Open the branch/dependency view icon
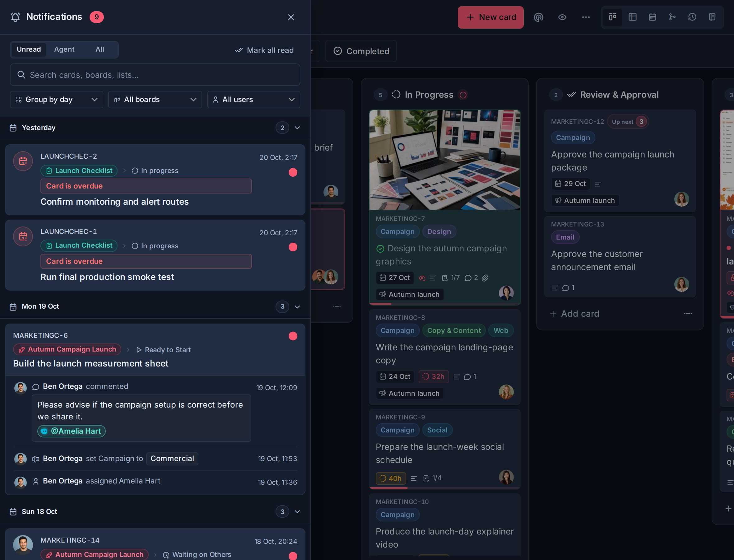The image size is (734, 560). point(672,17)
